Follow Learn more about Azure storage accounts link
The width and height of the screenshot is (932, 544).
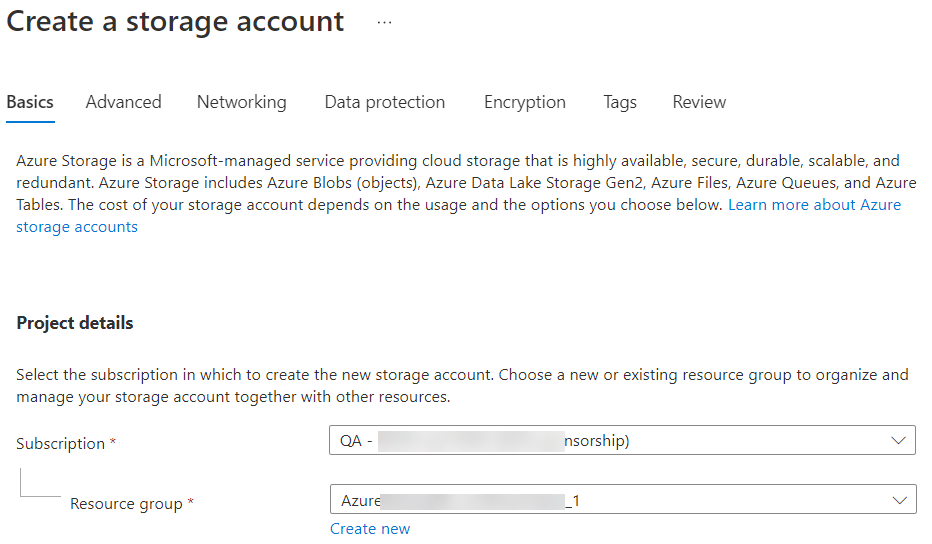pos(814,205)
